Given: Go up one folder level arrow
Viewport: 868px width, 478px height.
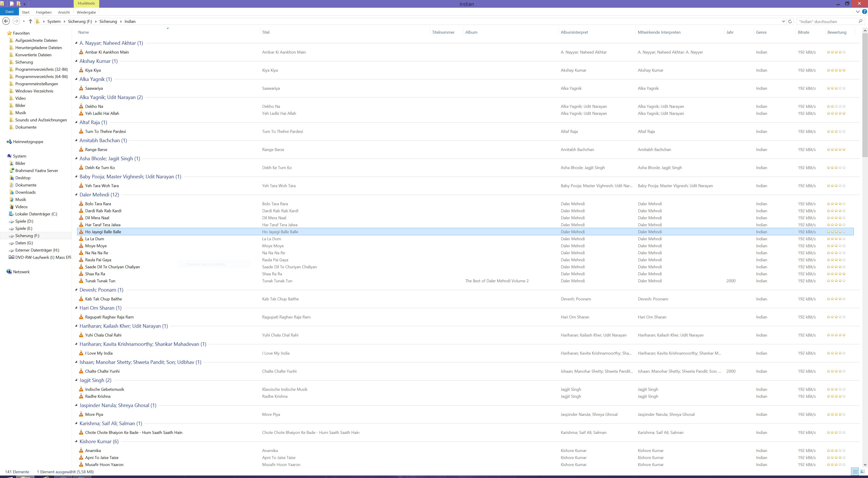Looking at the screenshot, I should tap(30, 21).
